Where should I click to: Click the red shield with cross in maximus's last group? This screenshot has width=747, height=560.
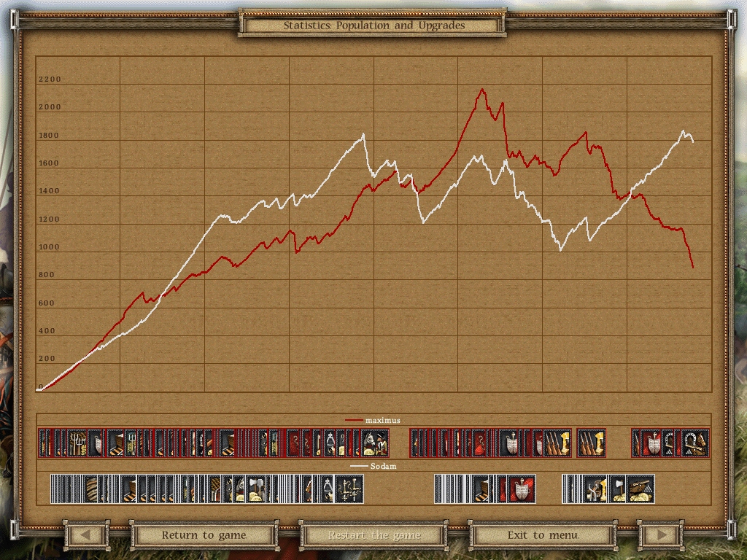click(x=651, y=443)
